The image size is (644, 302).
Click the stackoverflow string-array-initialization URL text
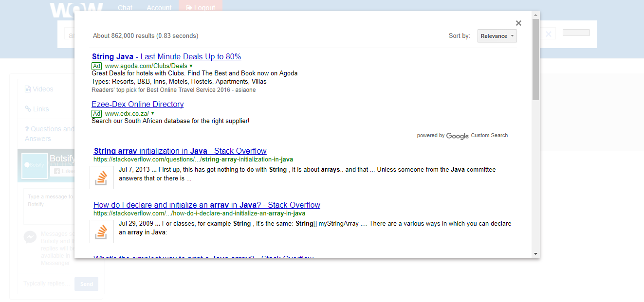pos(193,159)
